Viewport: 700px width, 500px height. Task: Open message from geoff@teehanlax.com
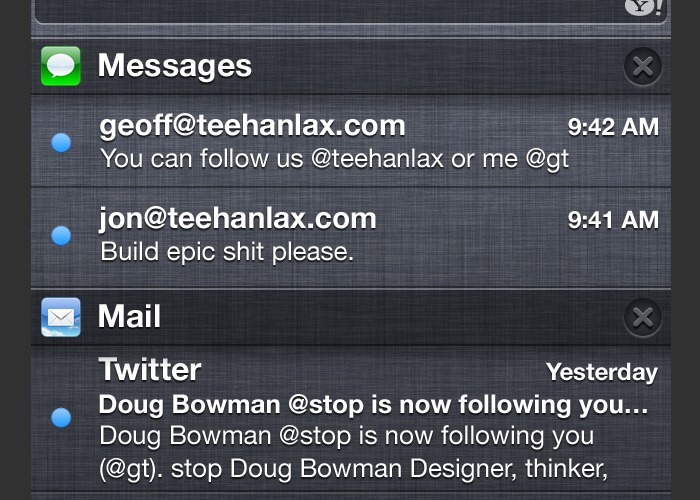pyautogui.click(x=351, y=141)
